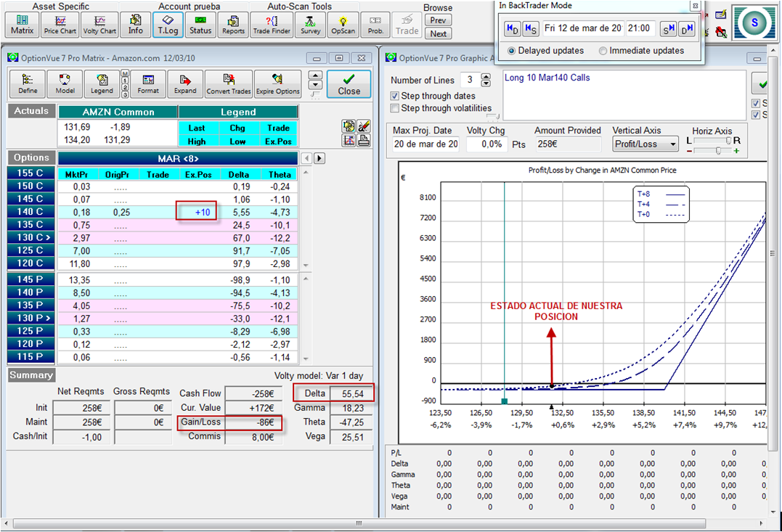
Task: Go to next expiration month arrow
Action: tap(319, 158)
